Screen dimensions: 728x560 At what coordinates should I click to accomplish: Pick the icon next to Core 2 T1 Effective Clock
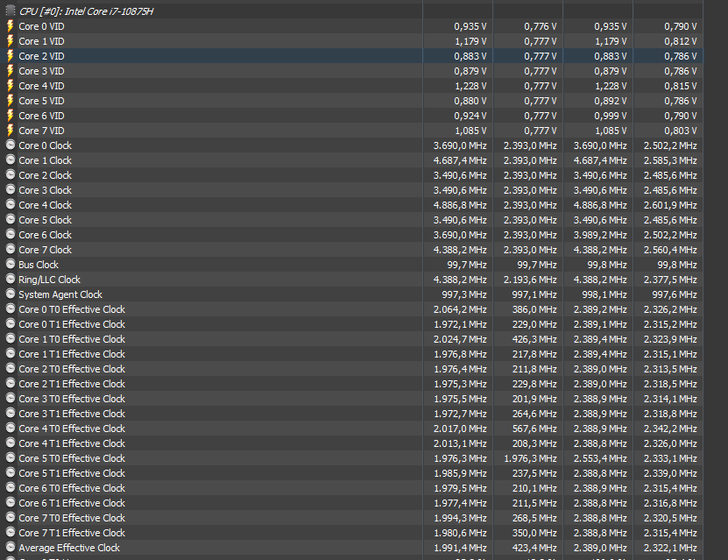tap(11, 383)
